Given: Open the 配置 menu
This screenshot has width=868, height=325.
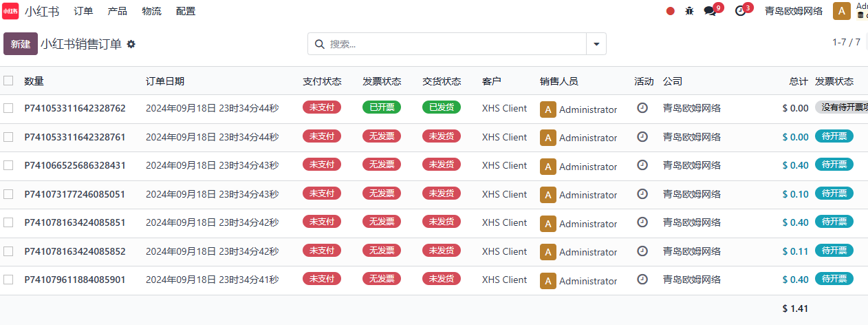Looking at the screenshot, I should tap(186, 11).
